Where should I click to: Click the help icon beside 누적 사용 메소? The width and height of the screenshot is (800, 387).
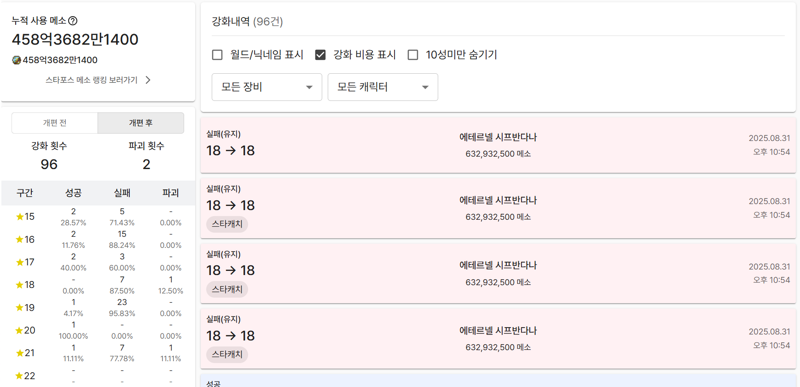pyautogui.click(x=73, y=21)
